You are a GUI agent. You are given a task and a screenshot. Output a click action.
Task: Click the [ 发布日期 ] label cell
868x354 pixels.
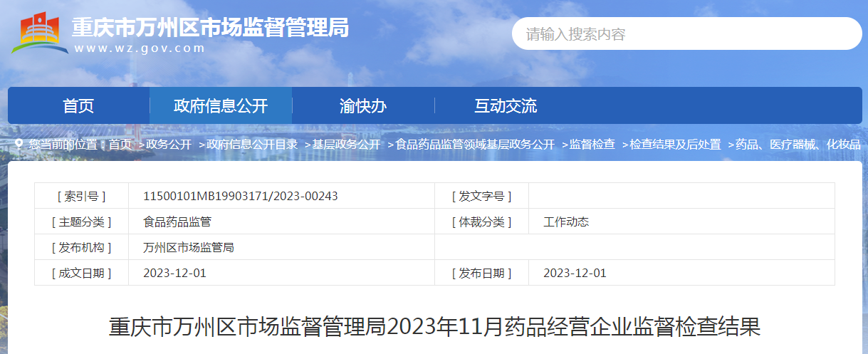(x=481, y=273)
